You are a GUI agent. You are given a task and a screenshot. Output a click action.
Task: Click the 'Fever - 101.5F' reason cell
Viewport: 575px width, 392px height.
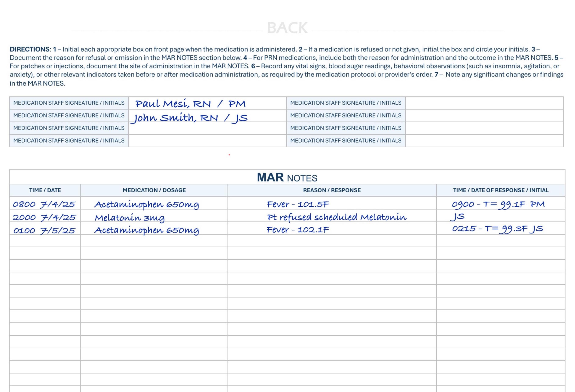332,203
